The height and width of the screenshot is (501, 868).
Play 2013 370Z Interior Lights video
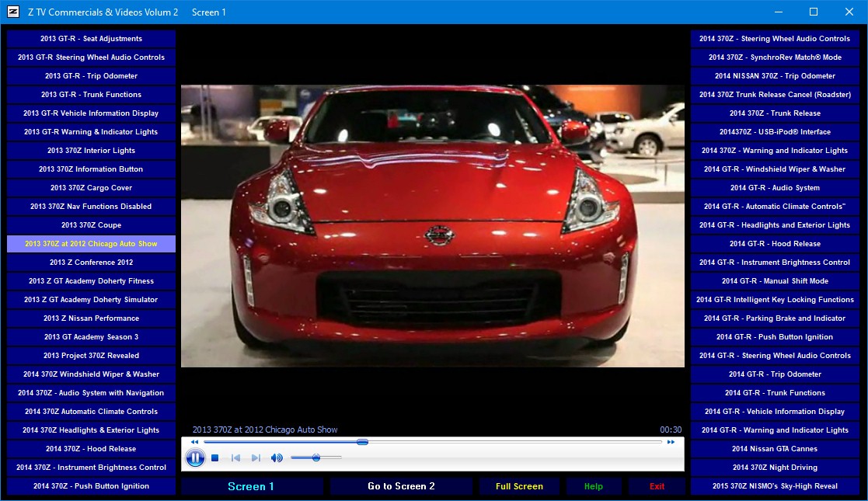tap(92, 151)
